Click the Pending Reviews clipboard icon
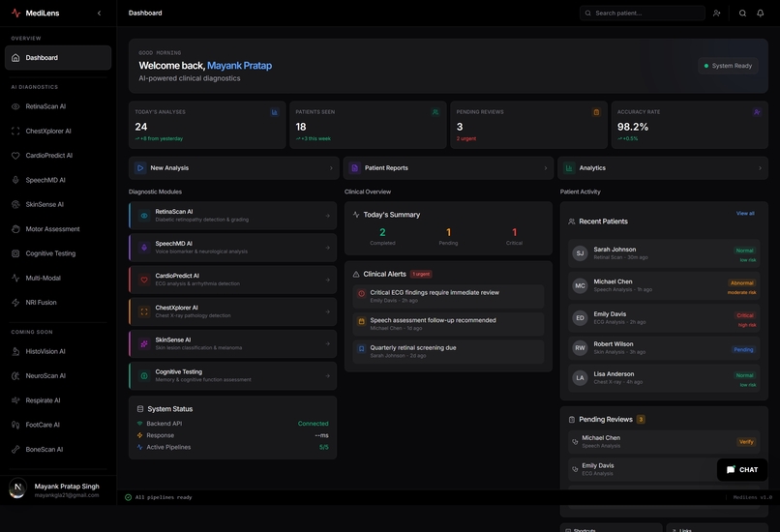The height and width of the screenshot is (532, 780). [x=596, y=112]
